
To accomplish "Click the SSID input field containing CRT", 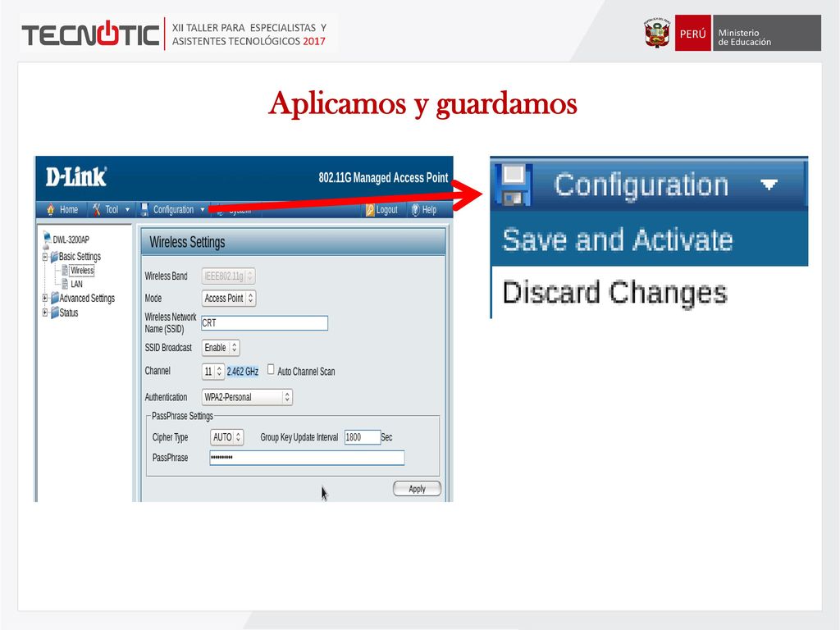I will (265, 323).
